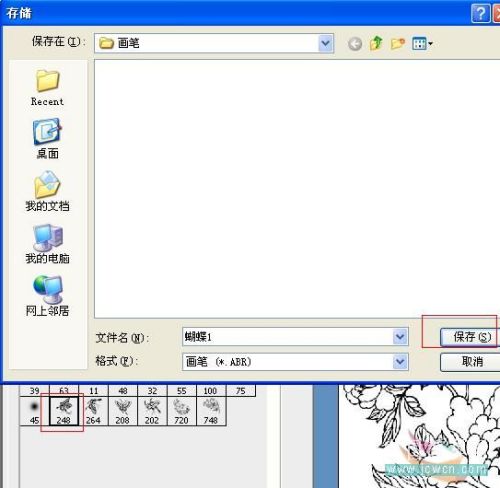
Task: Select 我的电脑 in the places bar
Action: [x=47, y=244]
